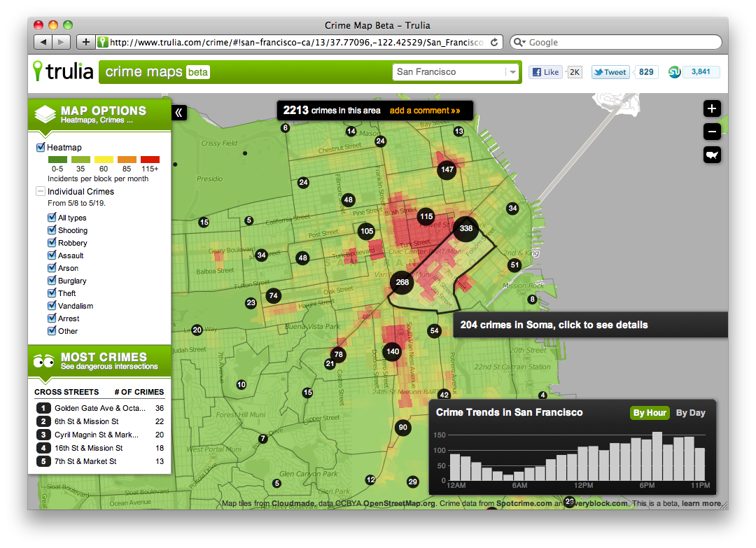
Task: Collapse the Individual Crimes section
Action: 41,191
